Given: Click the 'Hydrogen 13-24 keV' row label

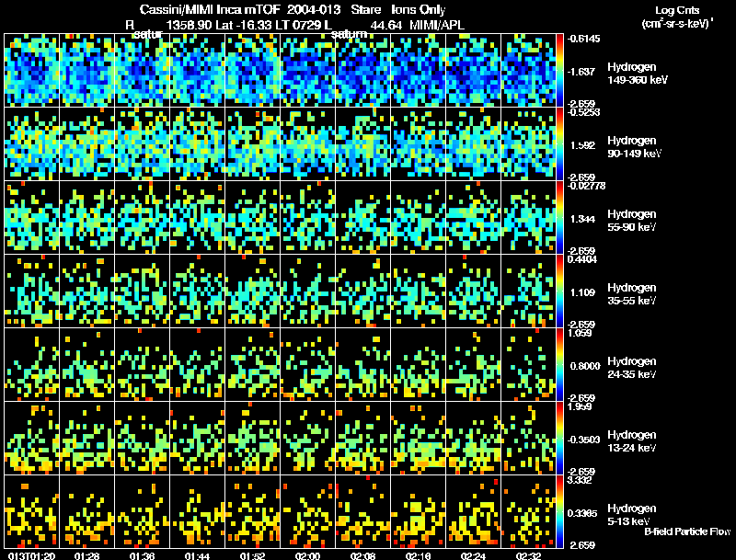Looking at the screenshot, I should pyautogui.click(x=632, y=441).
